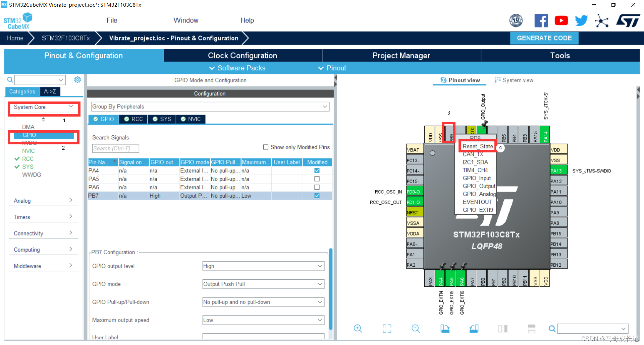Open the Pinout dropdown menu

point(332,68)
